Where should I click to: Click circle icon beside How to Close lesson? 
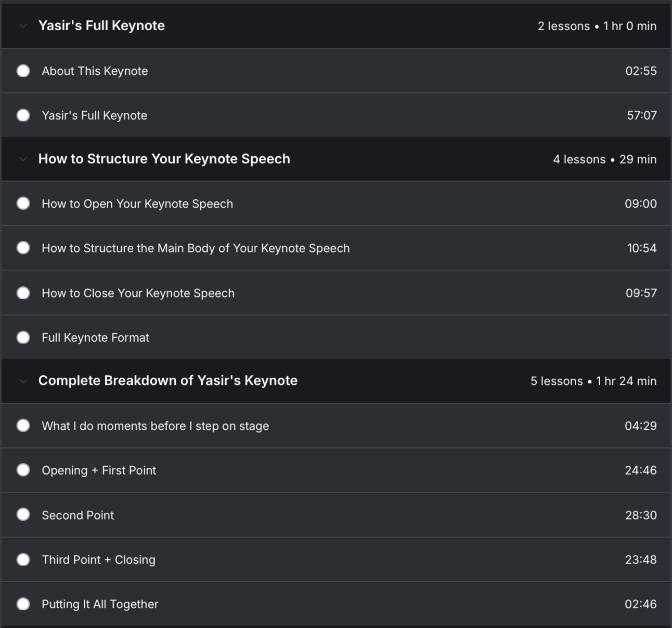coord(23,293)
